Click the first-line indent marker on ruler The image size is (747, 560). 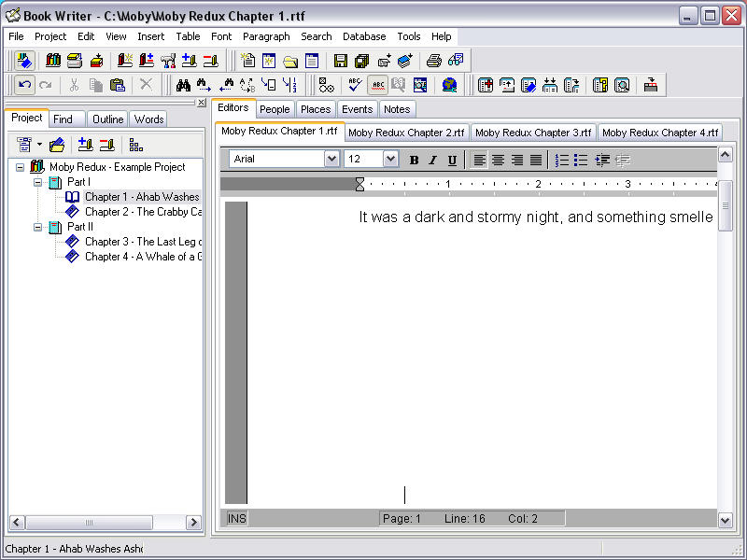click(x=359, y=180)
